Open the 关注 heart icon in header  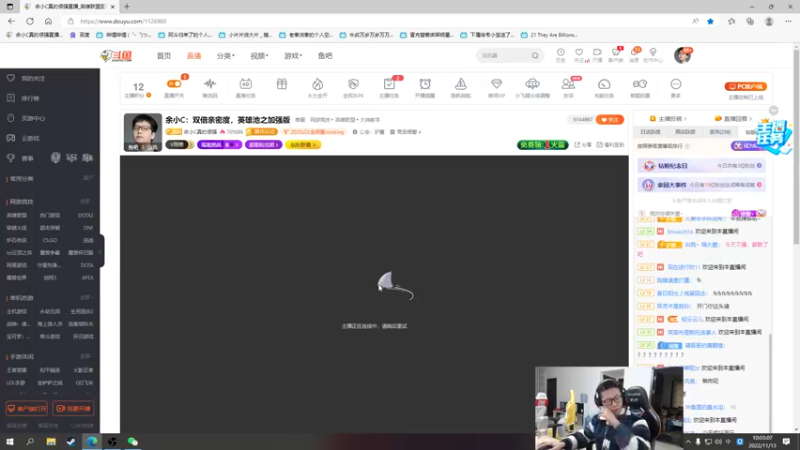click(579, 53)
